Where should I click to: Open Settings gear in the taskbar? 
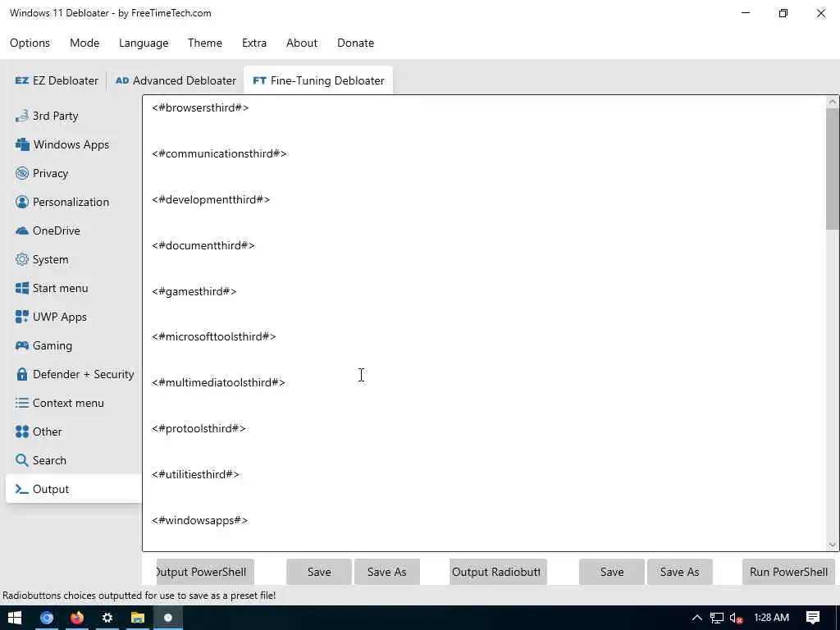pos(107,618)
